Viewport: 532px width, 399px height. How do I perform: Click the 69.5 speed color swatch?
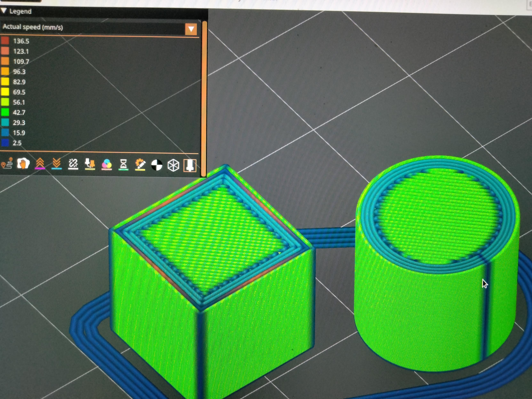[5, 92]
